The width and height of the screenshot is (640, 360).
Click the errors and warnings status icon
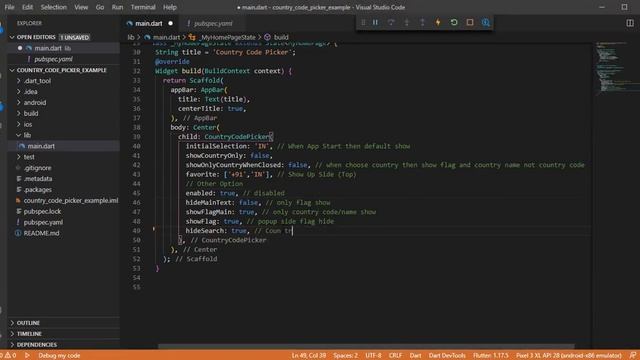(8, 356)
